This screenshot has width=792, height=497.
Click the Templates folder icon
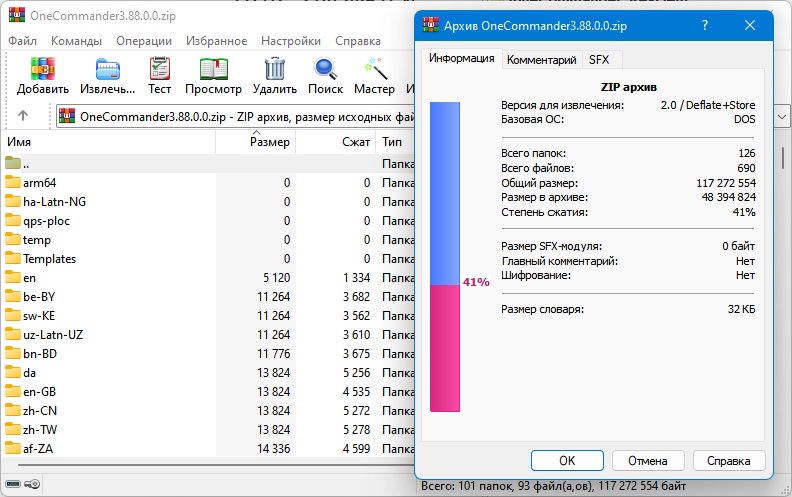click(13, 258)
